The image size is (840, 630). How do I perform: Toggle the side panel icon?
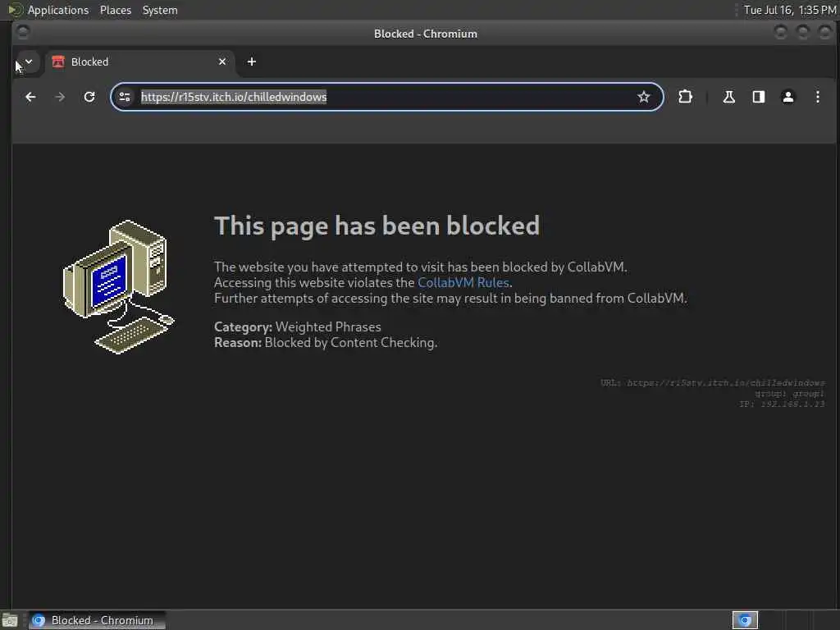(x=759, y=97)
